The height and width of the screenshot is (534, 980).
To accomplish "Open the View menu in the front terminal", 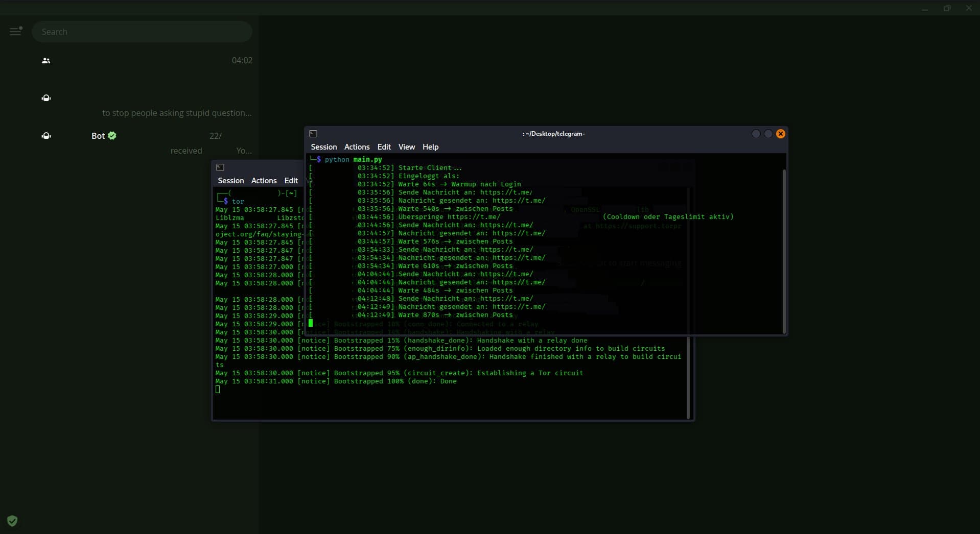I will tap(407, 147).
